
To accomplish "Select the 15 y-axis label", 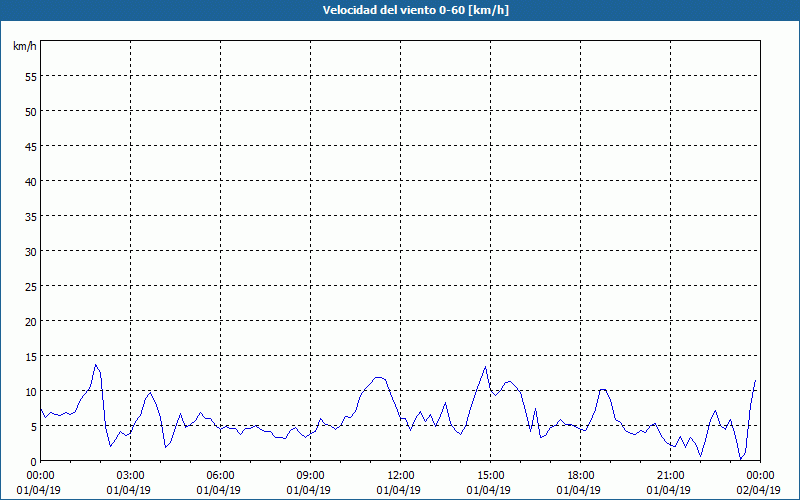I will (31, 357).
